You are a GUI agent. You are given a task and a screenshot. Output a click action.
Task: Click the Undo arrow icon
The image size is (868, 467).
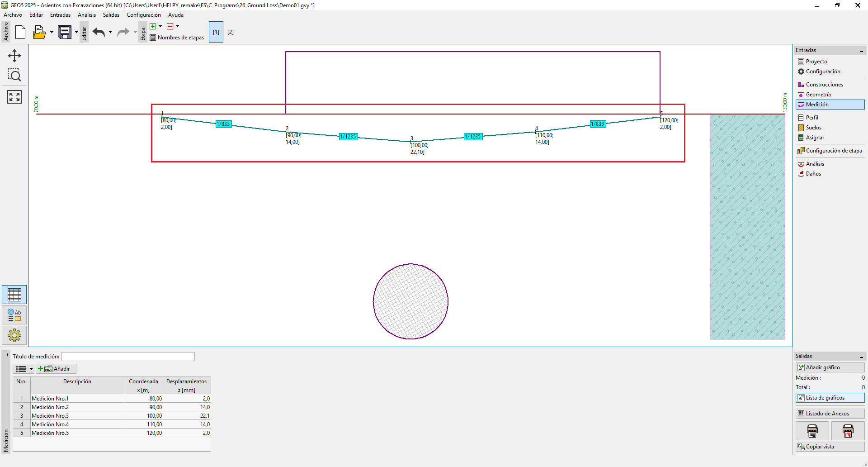coord(99,32)
